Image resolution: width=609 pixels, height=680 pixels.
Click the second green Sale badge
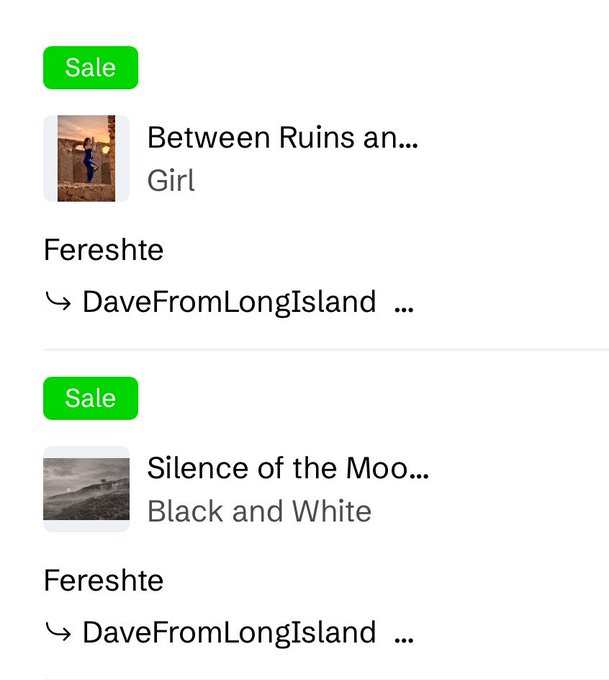(x=91, y=398)
